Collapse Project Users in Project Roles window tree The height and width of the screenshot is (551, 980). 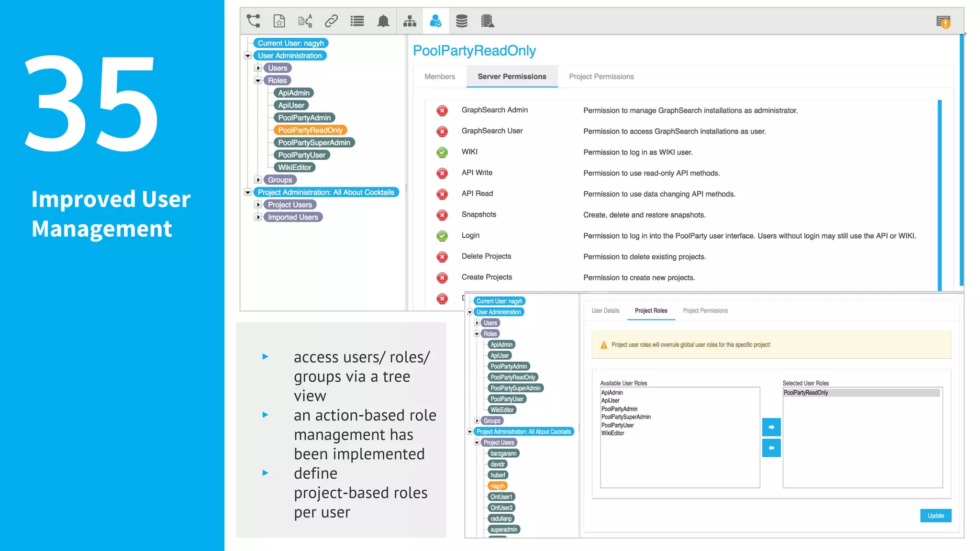click(477, 442)
